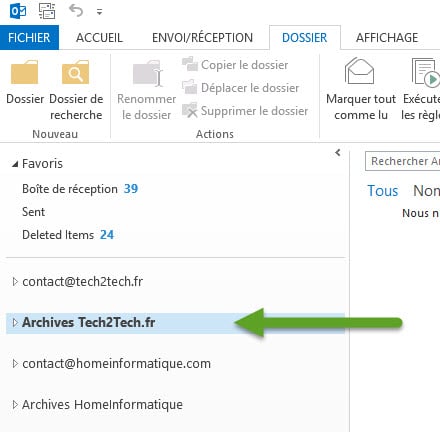Click the Outlook application icon in title bar
Viewport: 440px width, 432px height.
coord(18,11)
